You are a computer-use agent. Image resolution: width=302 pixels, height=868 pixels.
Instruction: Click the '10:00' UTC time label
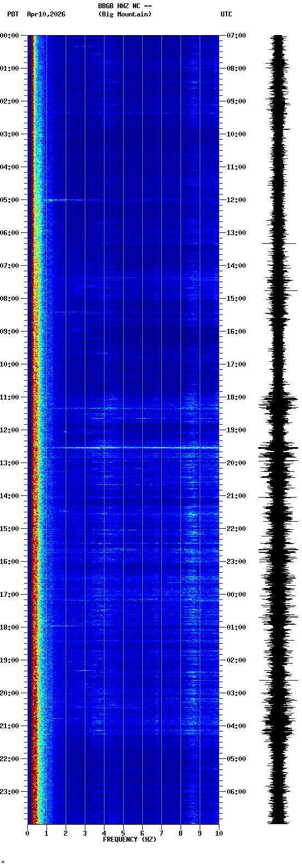(236, 134)
